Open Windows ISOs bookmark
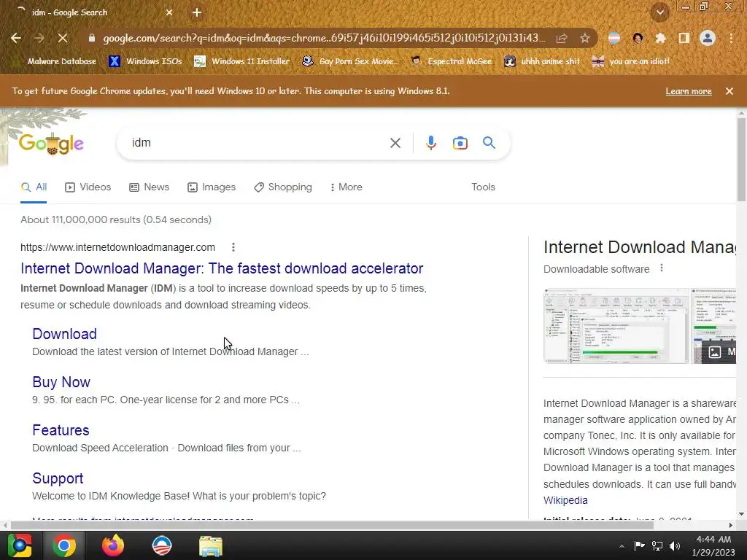747x560 pixels. (x=145, y=61)
